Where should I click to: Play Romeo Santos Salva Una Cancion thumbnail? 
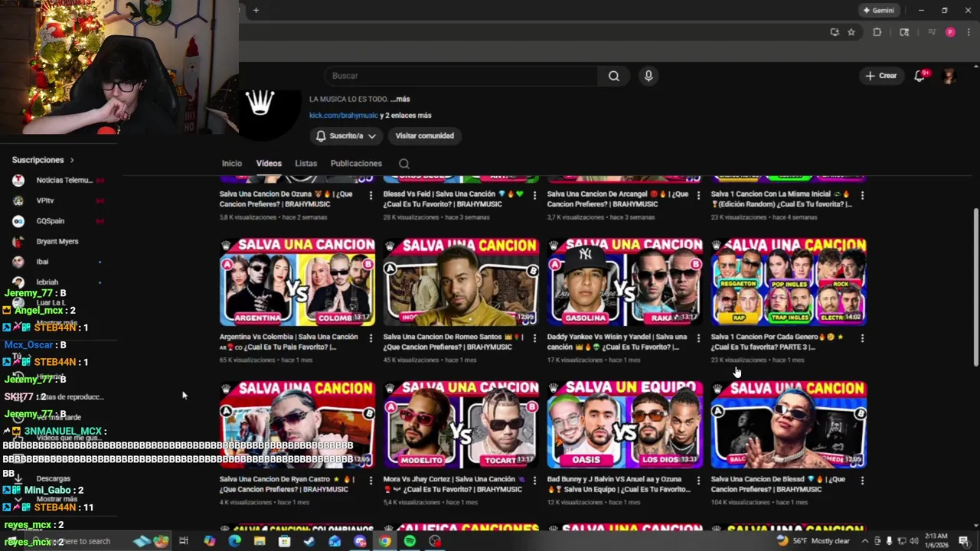[461, 282]
